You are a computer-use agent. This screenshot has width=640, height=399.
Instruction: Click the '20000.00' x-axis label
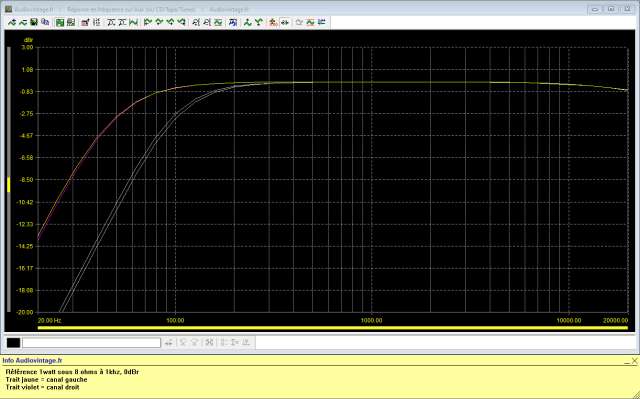616,321
